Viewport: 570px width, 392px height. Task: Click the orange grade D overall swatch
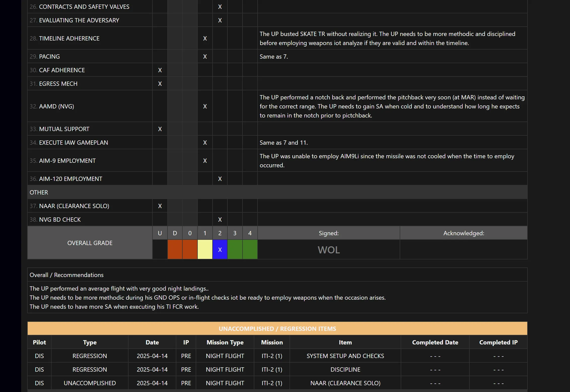point(175,249)
